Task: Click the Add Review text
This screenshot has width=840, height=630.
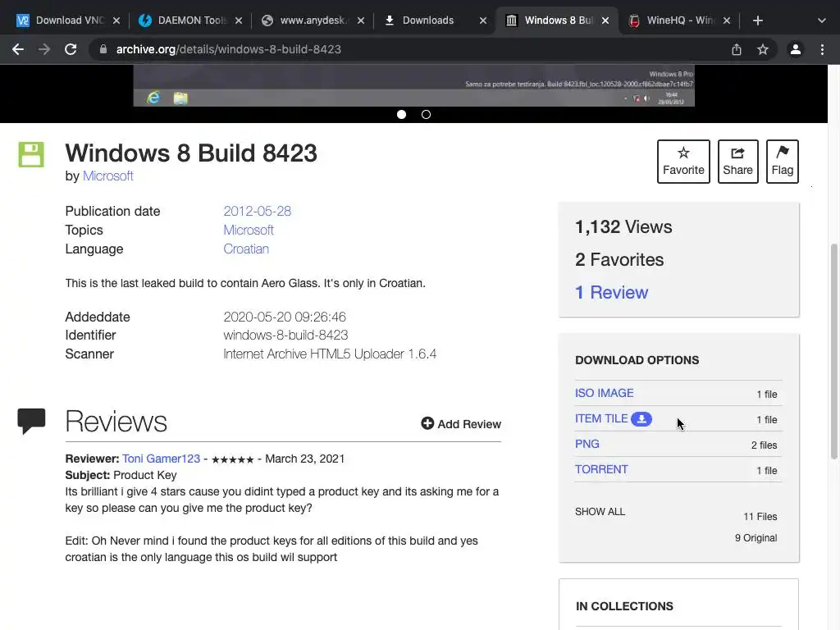Action: pyautogui.click(x=469, y=424)
